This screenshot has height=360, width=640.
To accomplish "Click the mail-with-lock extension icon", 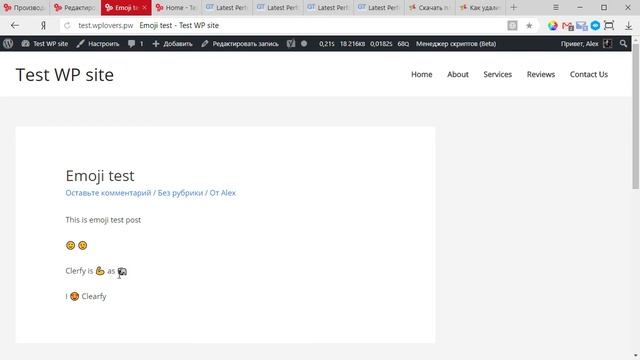I will (x=582, y=26).
